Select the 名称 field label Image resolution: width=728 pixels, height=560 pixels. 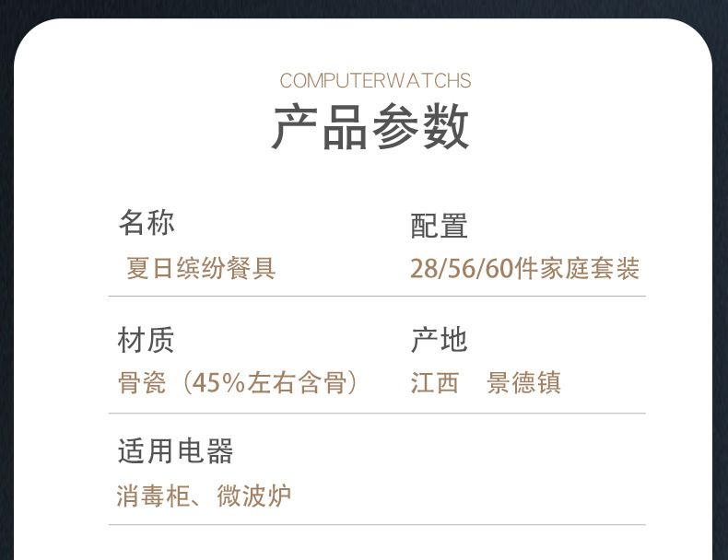(146, 222)
